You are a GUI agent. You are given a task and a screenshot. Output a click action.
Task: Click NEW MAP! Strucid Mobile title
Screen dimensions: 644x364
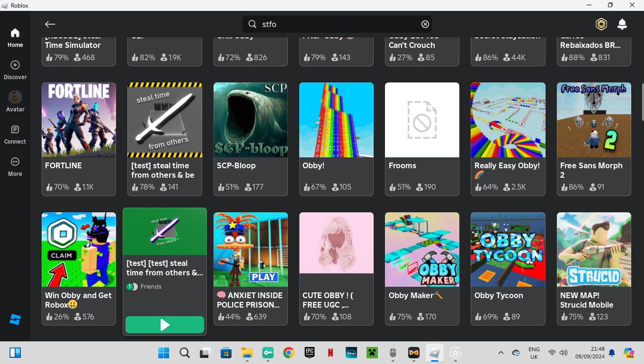(587, 300)
